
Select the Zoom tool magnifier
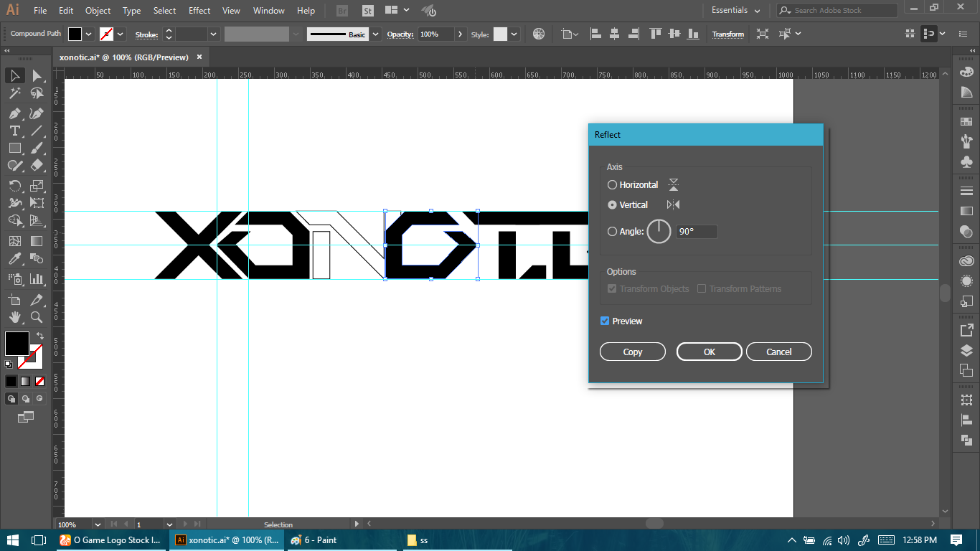[x=37, y=316]
